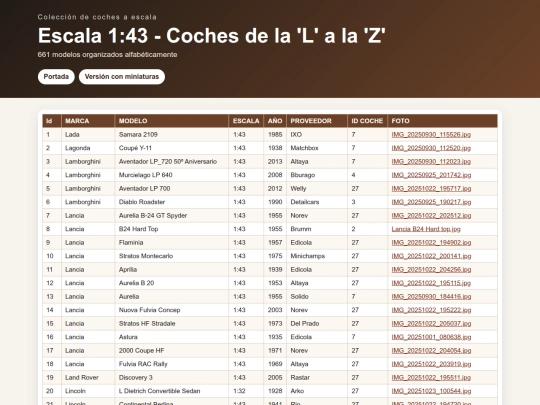Select the Solido provider cell
Image resolution: width=540 pixels, height=405 pixels.
click(317, 297)
